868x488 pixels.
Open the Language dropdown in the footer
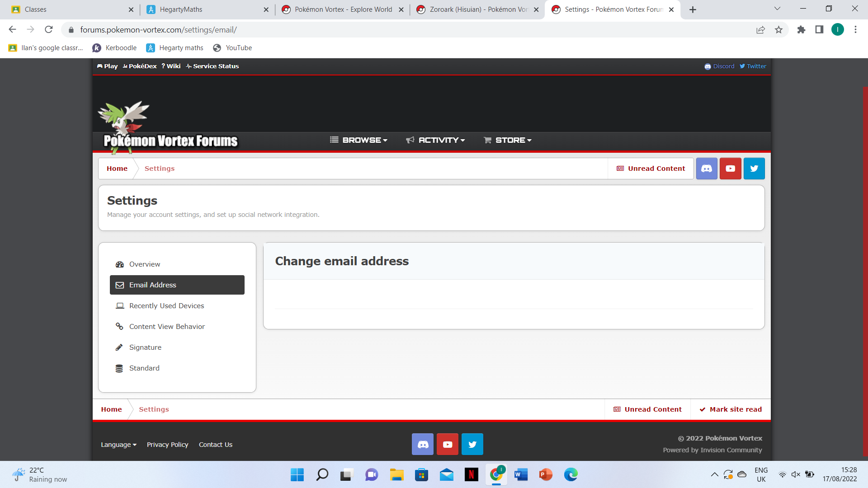118,445
